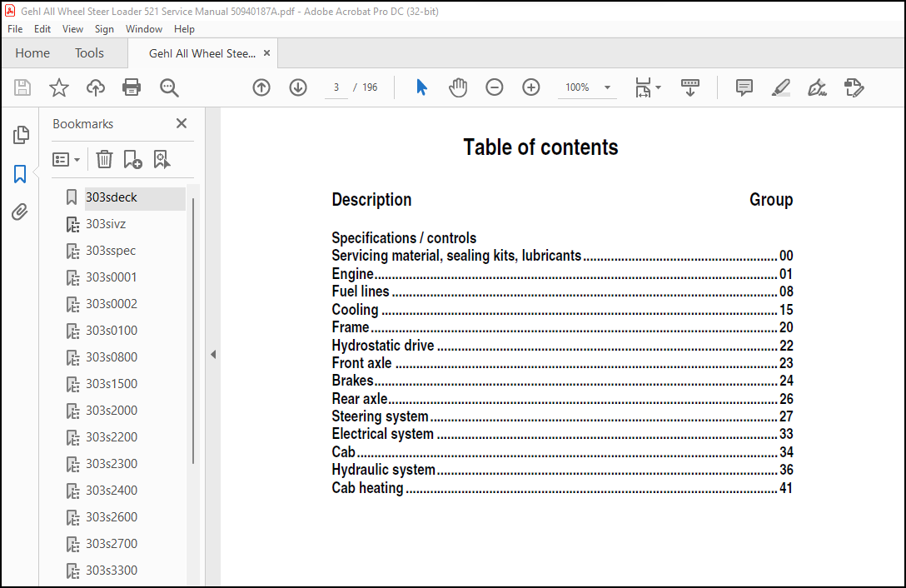
Task: Open the Edit menu
Action: [x=42, y=29]
